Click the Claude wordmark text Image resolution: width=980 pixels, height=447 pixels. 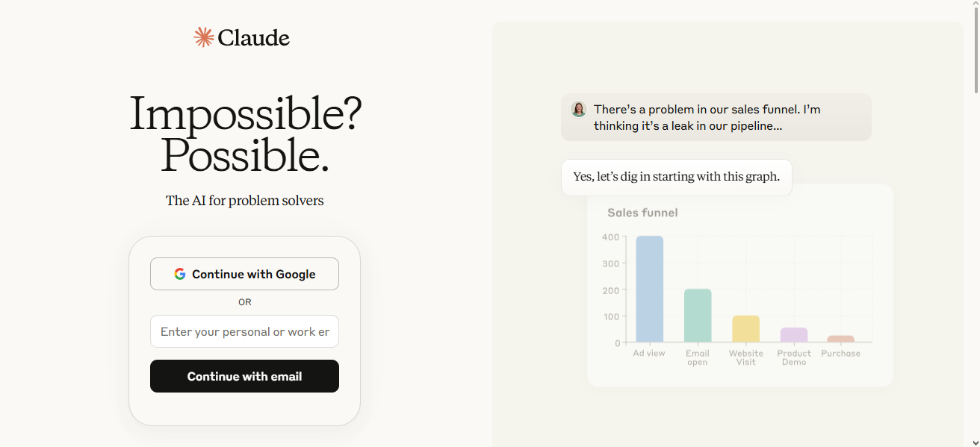click(254, 37)
